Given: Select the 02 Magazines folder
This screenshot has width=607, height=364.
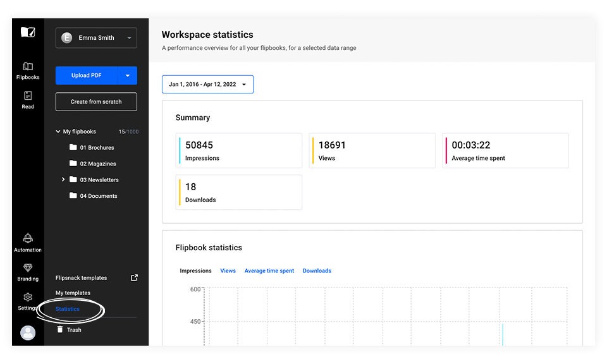Looking at the screenshot, I should coord(97,164).
